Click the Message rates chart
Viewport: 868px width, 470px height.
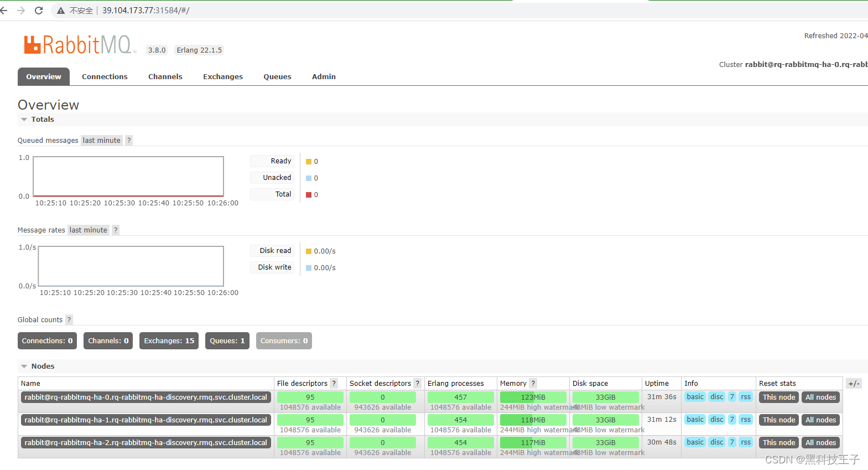pos(131,266)
